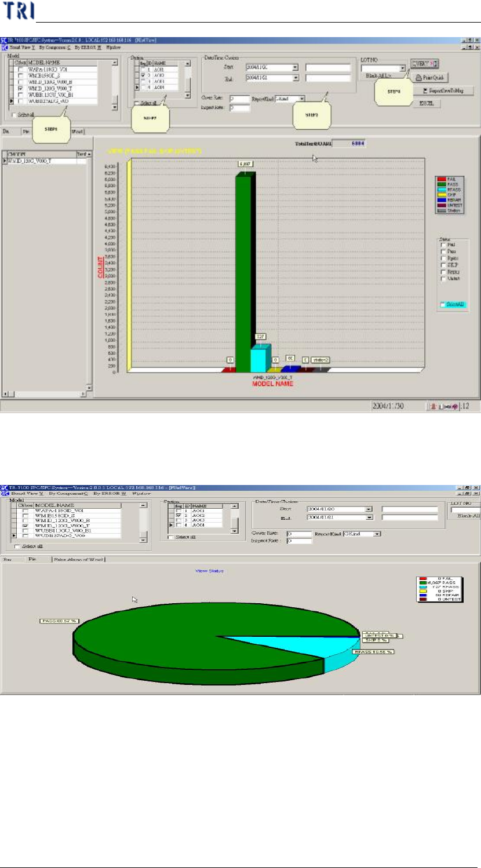Image resolution: width=481 pixels, height=868 pixels.
Task: Open ReportKind dropdown in lower window
Action: [x=377, y=534]
